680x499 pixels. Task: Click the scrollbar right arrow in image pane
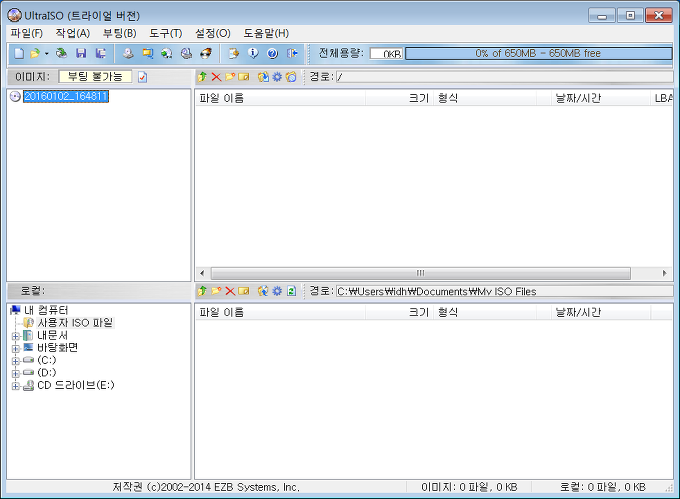(x=664, y=273)
